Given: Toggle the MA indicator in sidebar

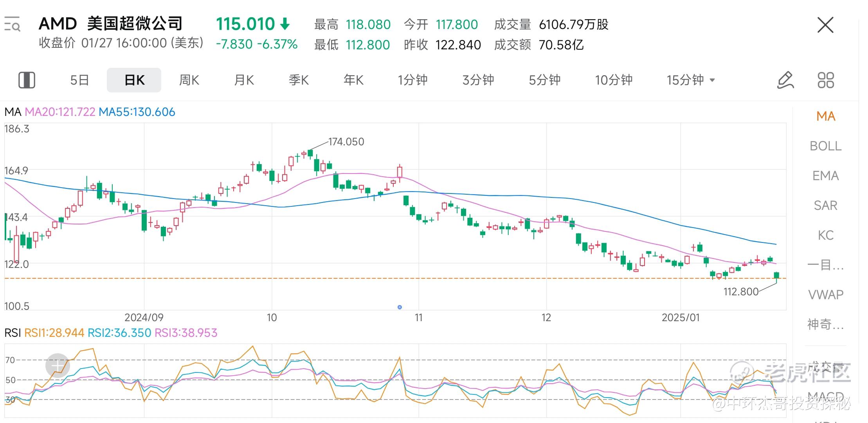Looking at the screenshot, I should pyautogui.click(x=825, y=116).
